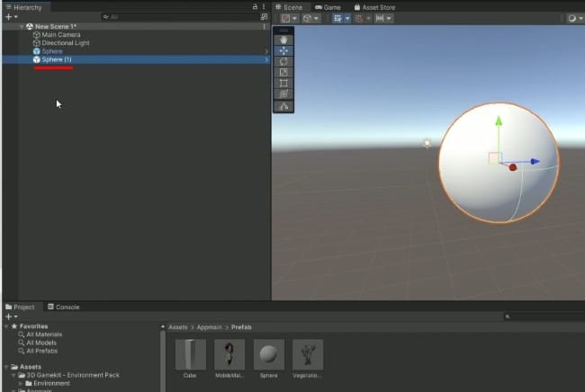Collapse the Favorites section
This screenshot has height=392, width=585.
tap(6, 326)
